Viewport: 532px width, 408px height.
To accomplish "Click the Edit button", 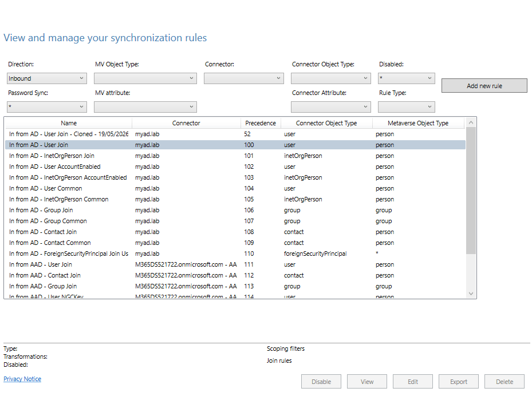I will click(x=412, y=382).
